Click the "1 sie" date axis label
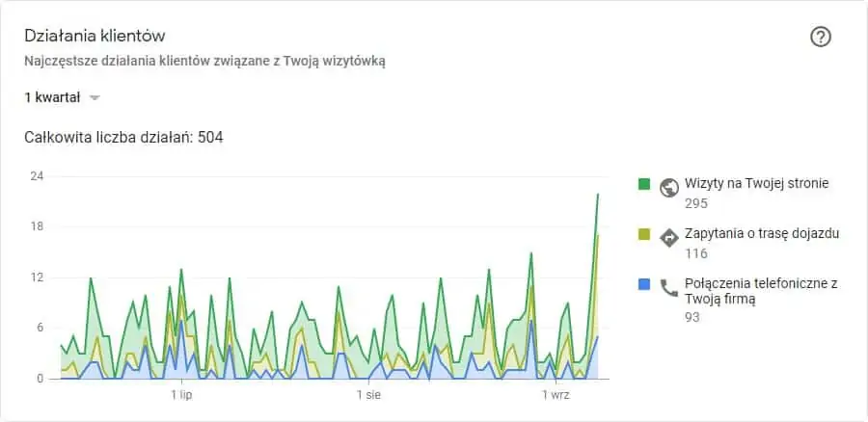 tap(367, 395)
